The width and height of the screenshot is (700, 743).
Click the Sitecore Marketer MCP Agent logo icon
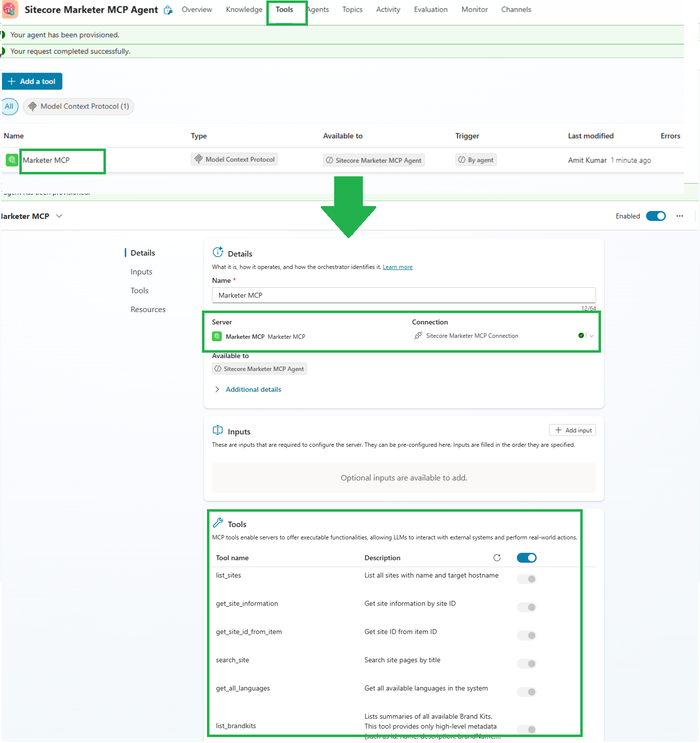click(10, 9)
